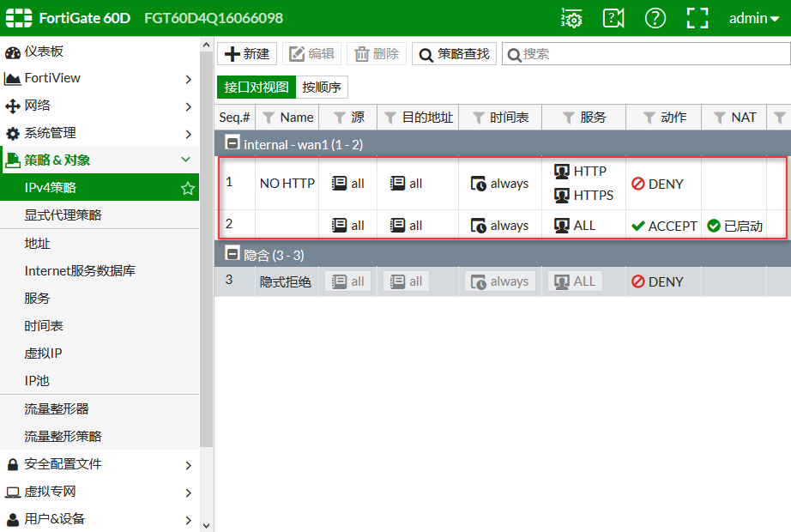This screenshot has height=532, width=791.
Task: Click into the 搜索 search field
Action: coord(646,54)
